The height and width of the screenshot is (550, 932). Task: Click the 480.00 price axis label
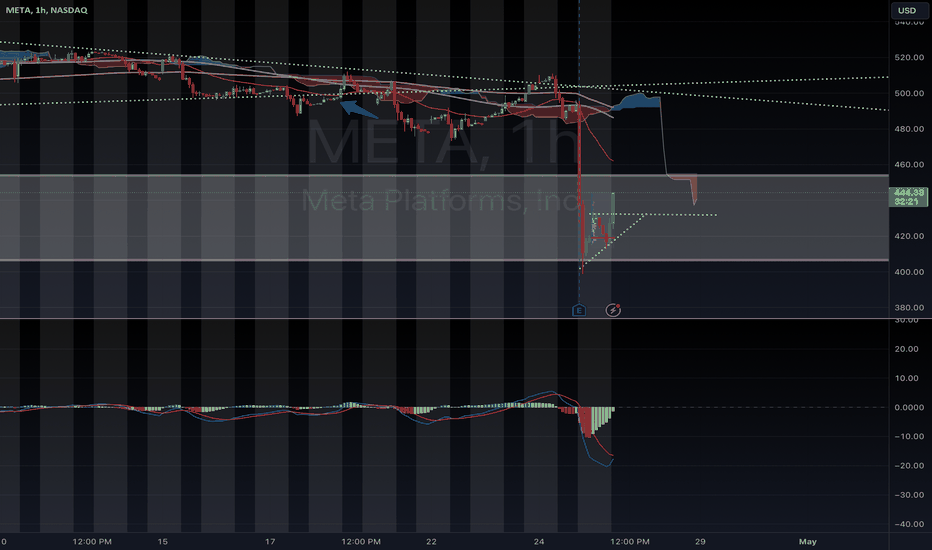pyautogui.click(x=909, y=129)
